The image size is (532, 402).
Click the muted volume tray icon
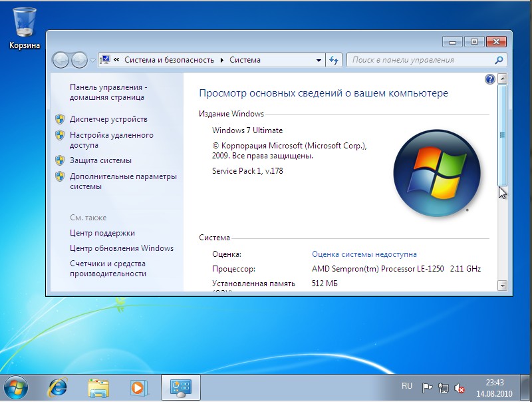coord(460,387)
